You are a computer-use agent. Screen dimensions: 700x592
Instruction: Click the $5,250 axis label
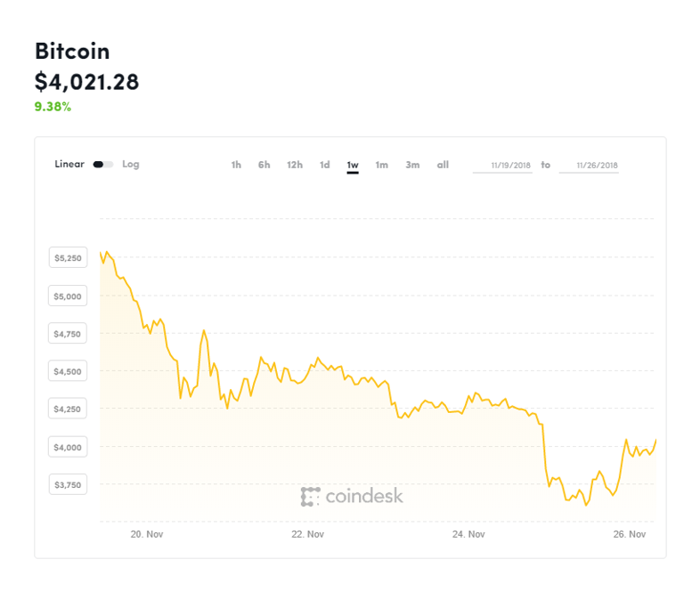coord(68,257)
